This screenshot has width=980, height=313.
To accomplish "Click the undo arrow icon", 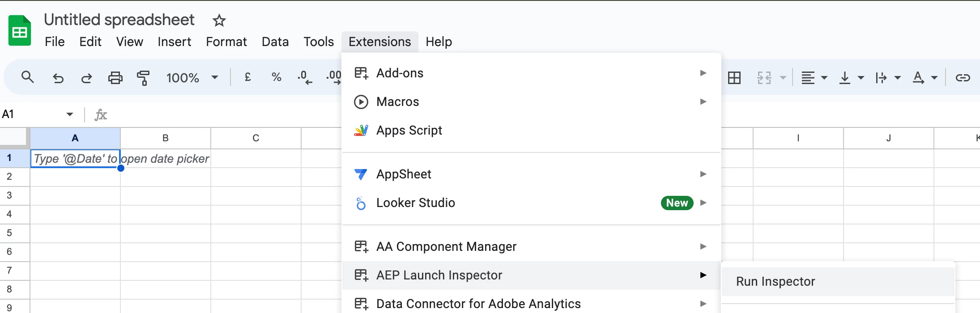I will click(58, 78).
